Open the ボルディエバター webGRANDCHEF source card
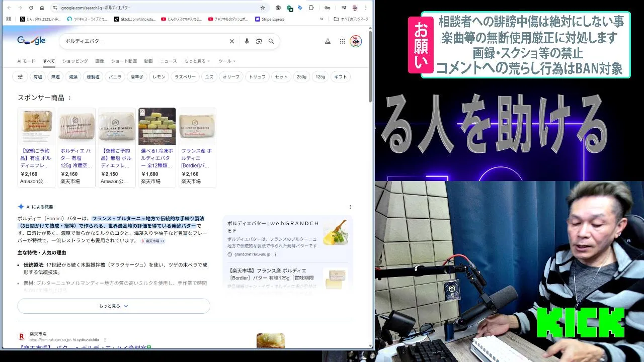 point(287,239)
